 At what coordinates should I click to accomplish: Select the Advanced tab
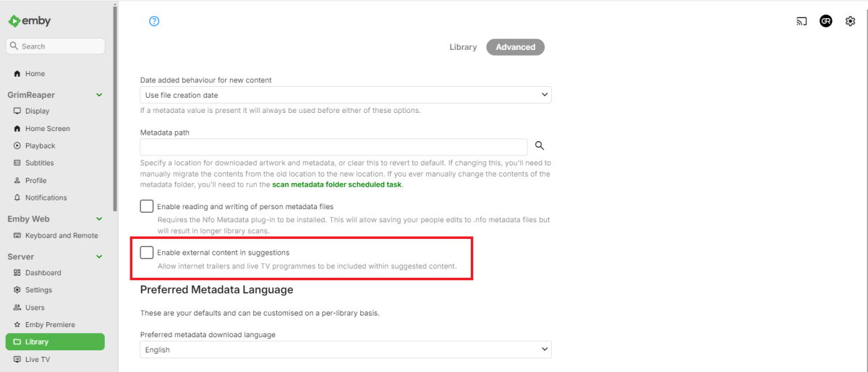point(515,47)
